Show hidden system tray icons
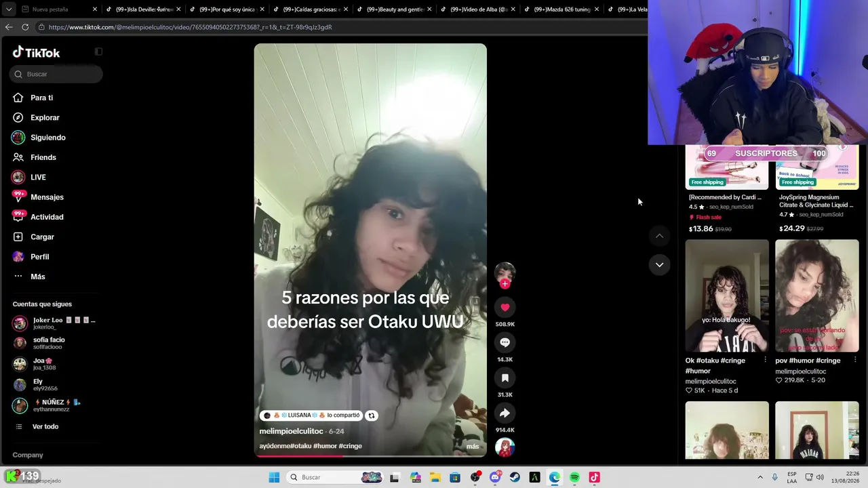This screenshot has height=488, width=868. tap(760, 477)
